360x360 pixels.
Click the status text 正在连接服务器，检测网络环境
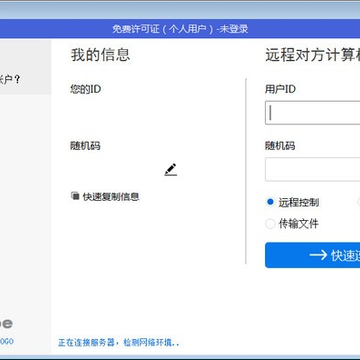(x=119, y=342)
